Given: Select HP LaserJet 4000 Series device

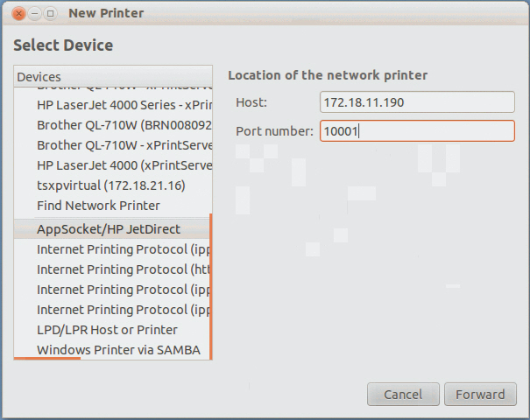Looking at the screenshot, I should (124, 105).
